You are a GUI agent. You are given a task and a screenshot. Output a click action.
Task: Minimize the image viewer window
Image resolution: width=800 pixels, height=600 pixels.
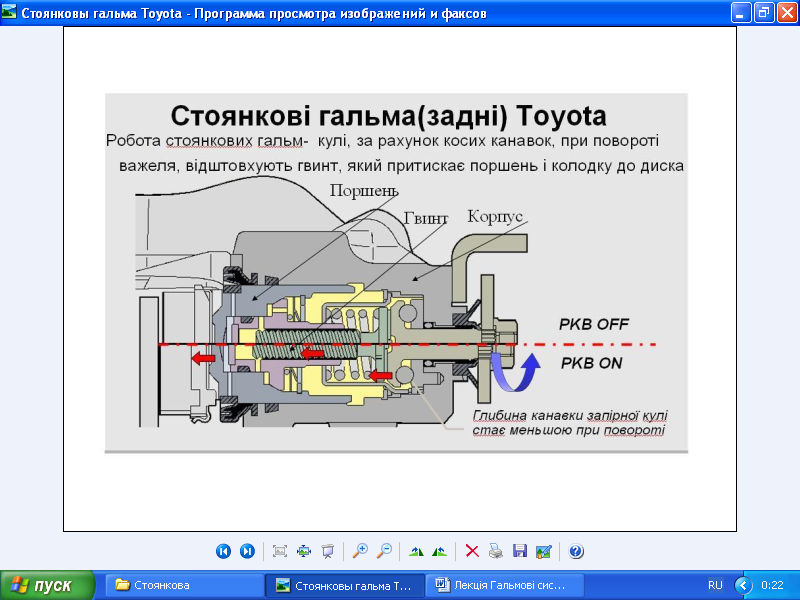(x=741, y=13)
